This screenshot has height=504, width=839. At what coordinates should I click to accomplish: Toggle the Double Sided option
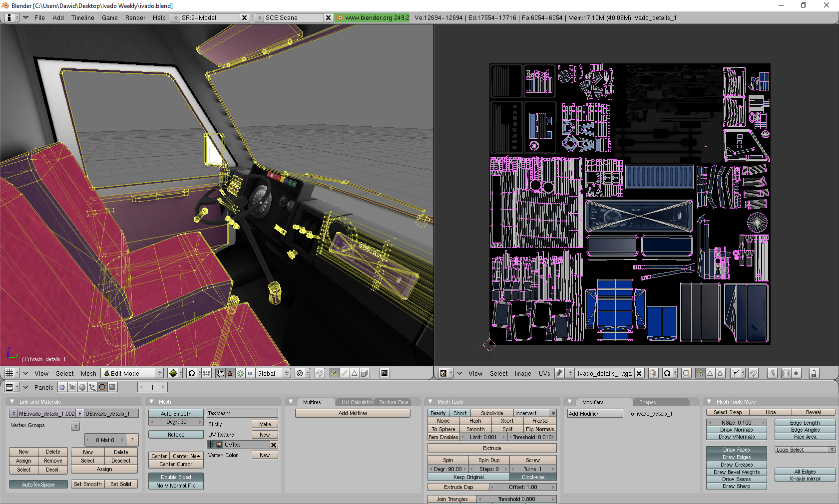(x=176, y=477)
